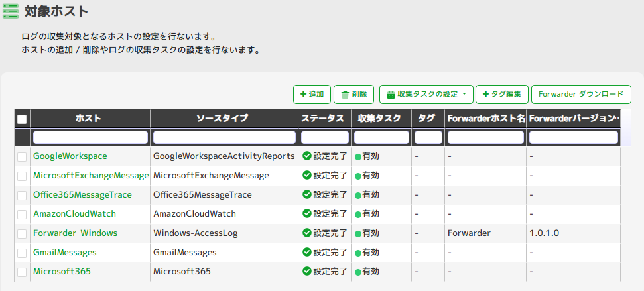This screenshot has width=644, height=291.
Task: Open the Microsoft365 host link
Action: [x=62, y=272]
